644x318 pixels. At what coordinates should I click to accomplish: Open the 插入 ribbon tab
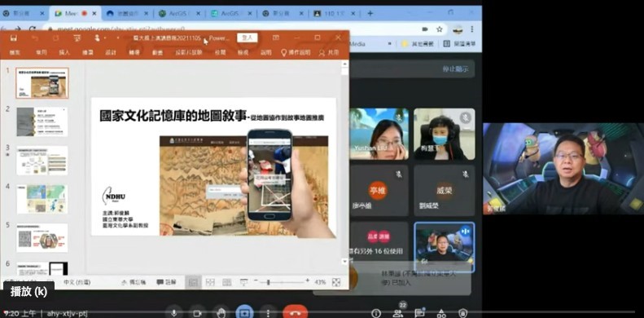(x=64, y=53)
